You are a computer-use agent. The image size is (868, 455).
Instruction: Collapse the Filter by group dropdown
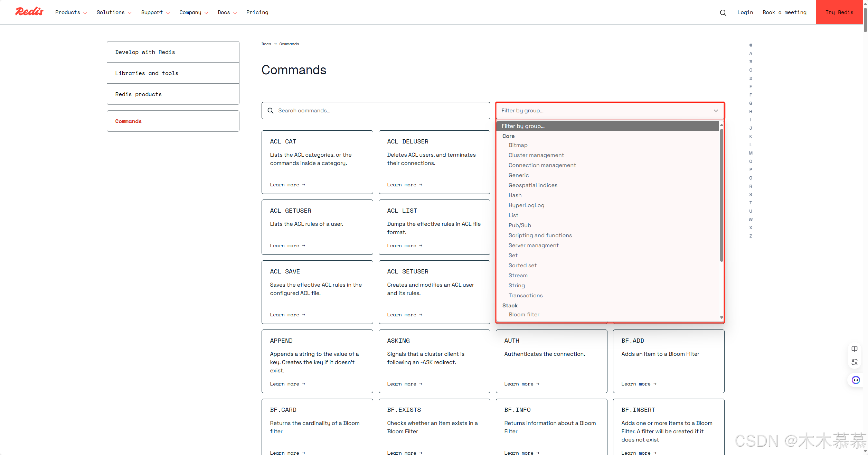tap(716, 111)
